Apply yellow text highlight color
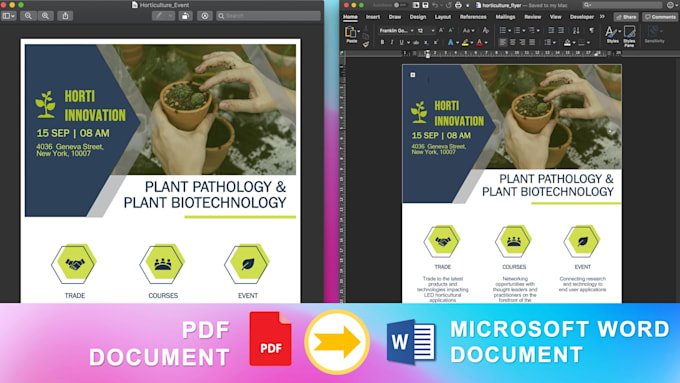The width and height of the screenshot is (680, 383). coord(465,43)
